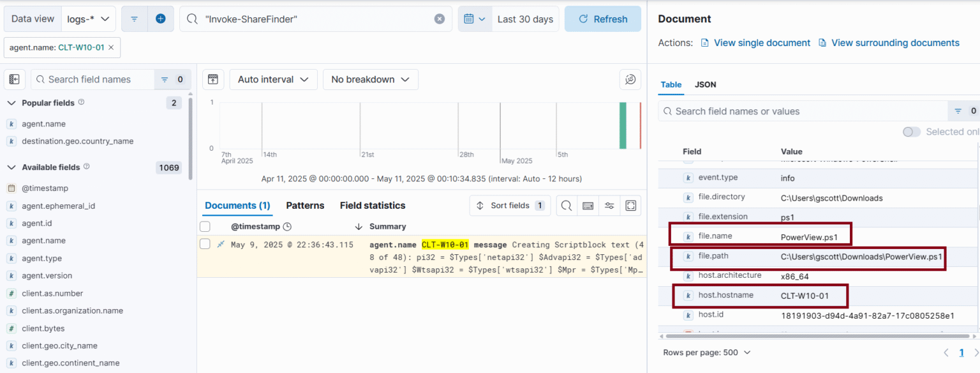Click the hide chart icon right of histogram
Viewport: 980px width, 373px height.
click(630, 79)
